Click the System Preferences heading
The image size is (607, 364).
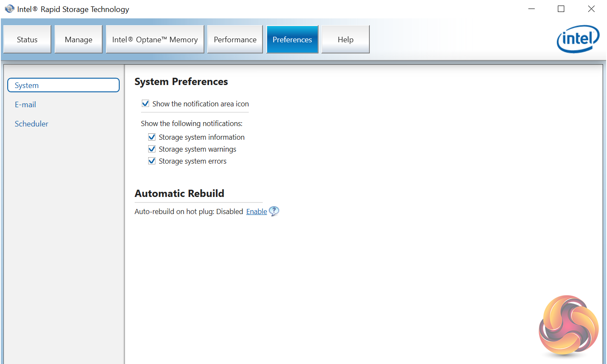tap(181, 82)
